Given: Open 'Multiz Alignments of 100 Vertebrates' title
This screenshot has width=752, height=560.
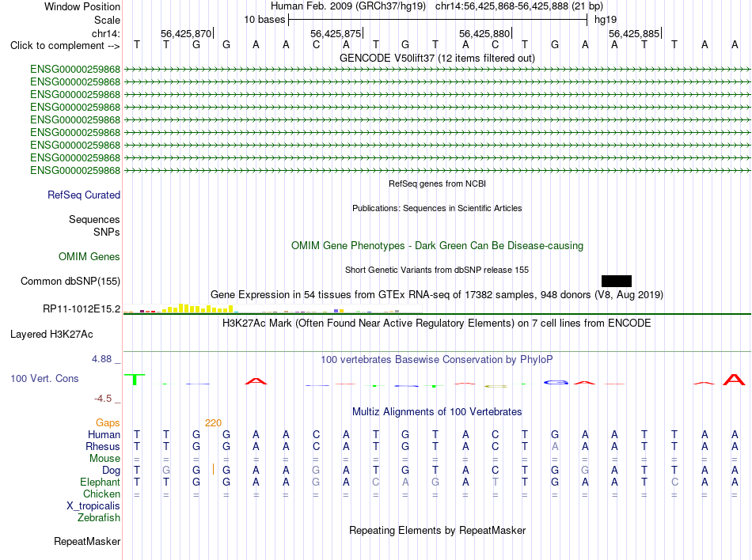Looking at the screenshot, I should (437, 412).
